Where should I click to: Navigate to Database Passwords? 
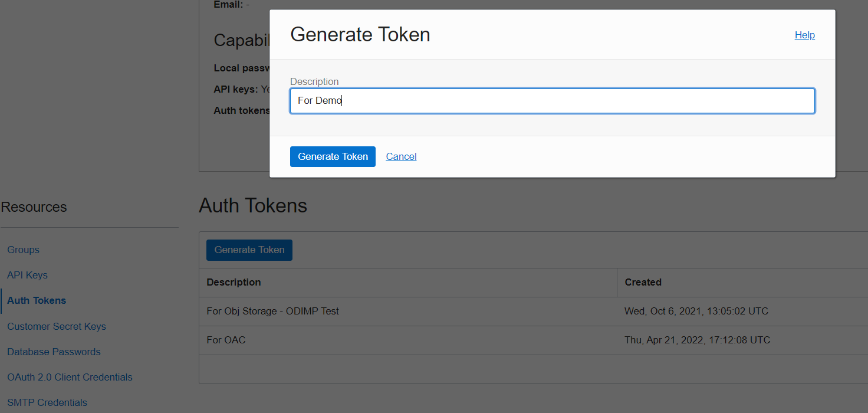pyautogui.click(x=54, y=352)
